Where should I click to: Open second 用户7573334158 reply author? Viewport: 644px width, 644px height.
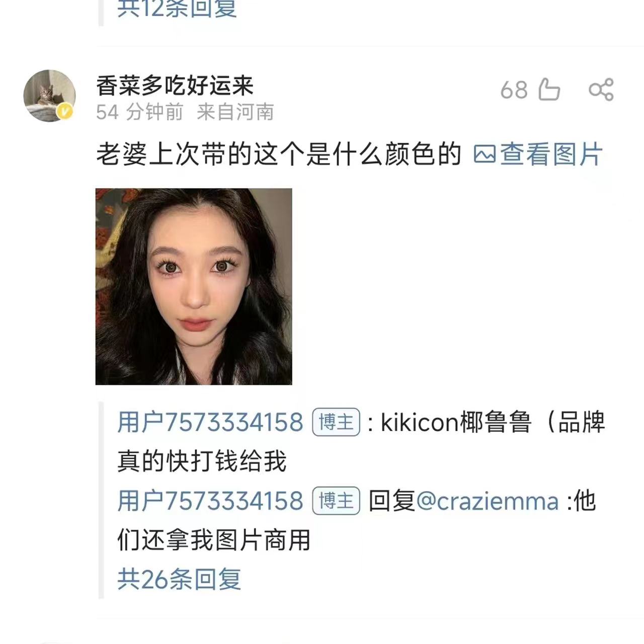click(210, 501)
